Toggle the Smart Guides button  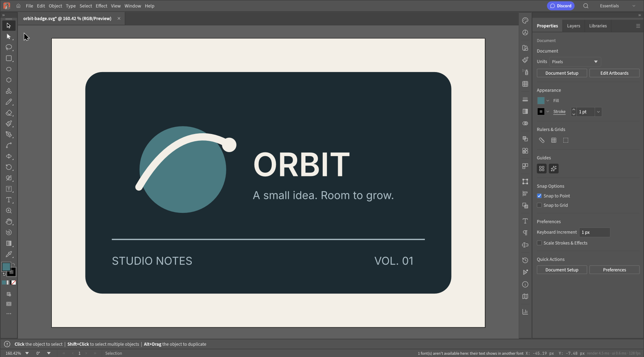pos(554,169)
